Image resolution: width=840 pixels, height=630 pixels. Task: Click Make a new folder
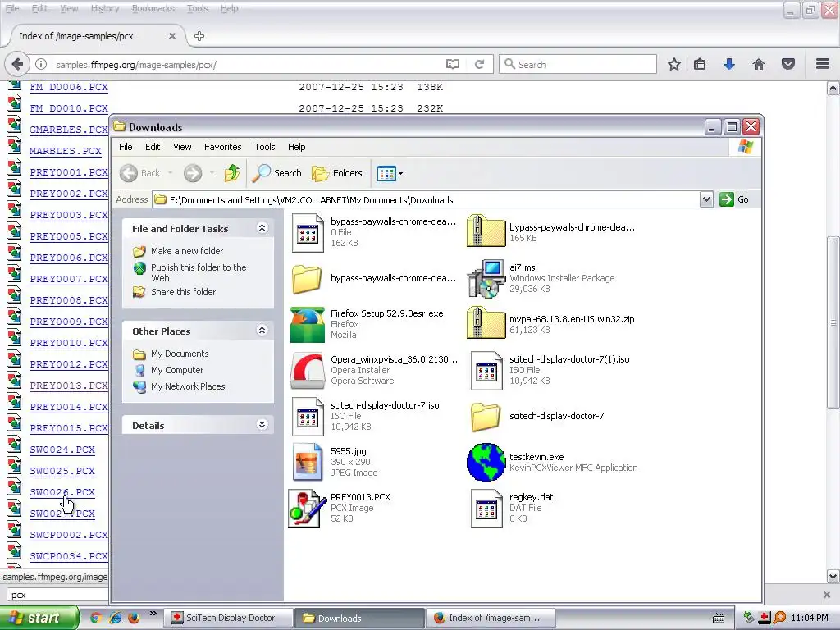pos(187,251)
